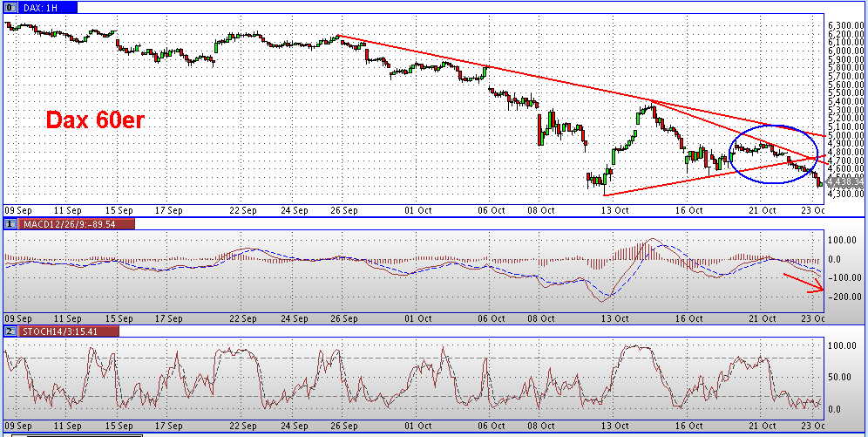The height and width of the screenshot is (437, 868).
Task: Click 11 Sep on the MACD panel date axis
Action: 69,319
